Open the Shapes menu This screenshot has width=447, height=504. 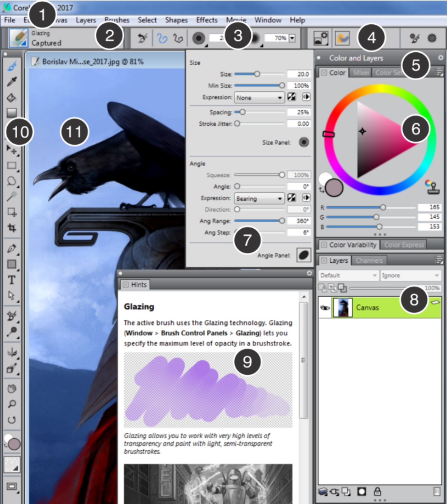pos(176,20)
